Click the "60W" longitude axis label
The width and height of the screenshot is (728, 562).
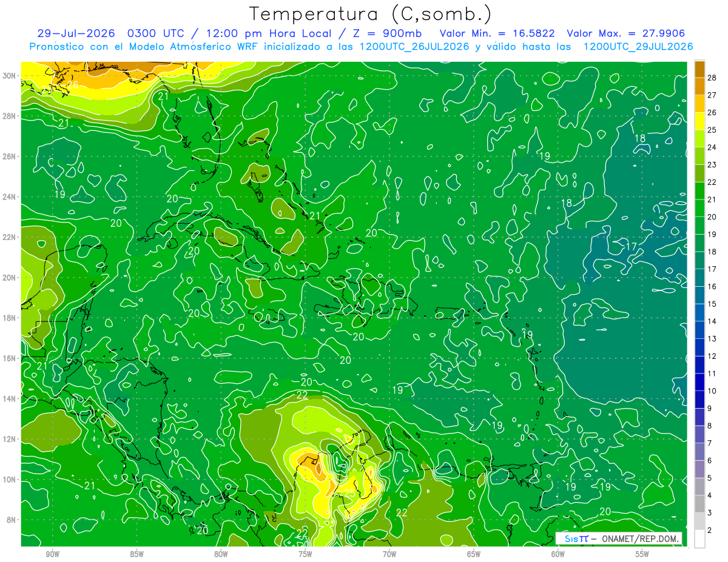coord(558,554)
